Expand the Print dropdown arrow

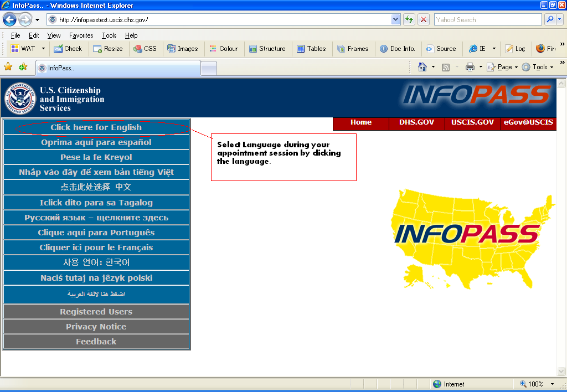tap(481, 67)
